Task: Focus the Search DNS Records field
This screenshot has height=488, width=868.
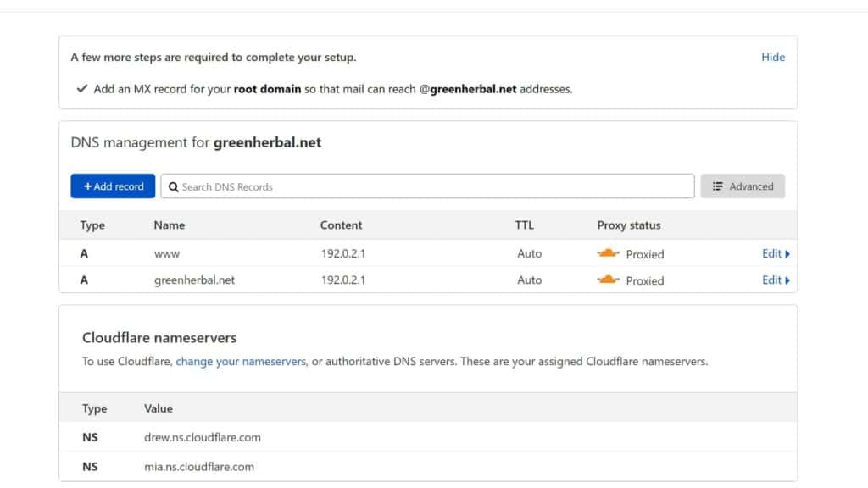Action: pos(432,186)
